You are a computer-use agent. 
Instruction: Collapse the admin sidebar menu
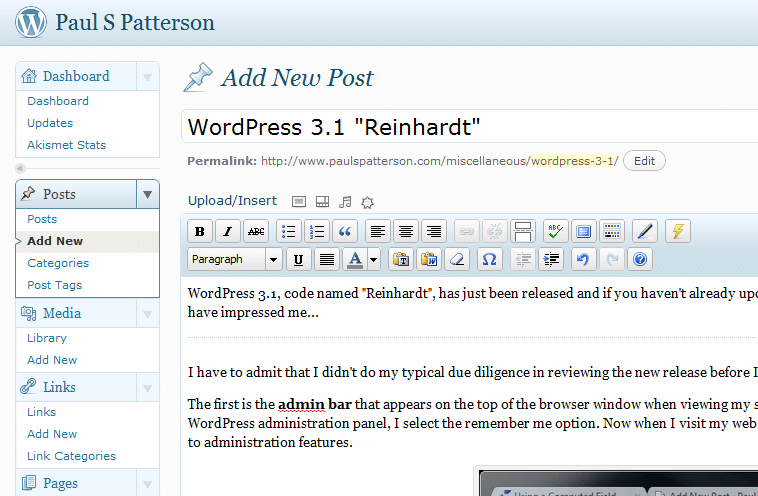(x=20, y=168)
